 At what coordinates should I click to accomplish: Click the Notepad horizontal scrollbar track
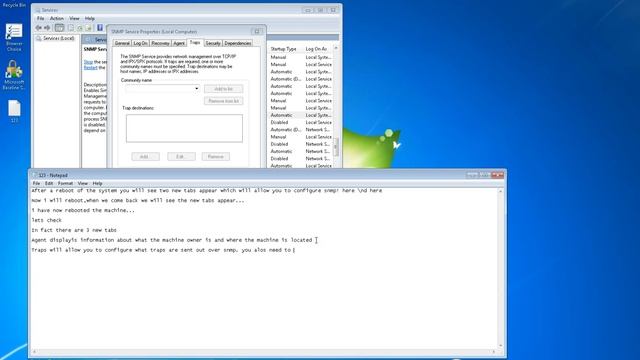point(265,351)
